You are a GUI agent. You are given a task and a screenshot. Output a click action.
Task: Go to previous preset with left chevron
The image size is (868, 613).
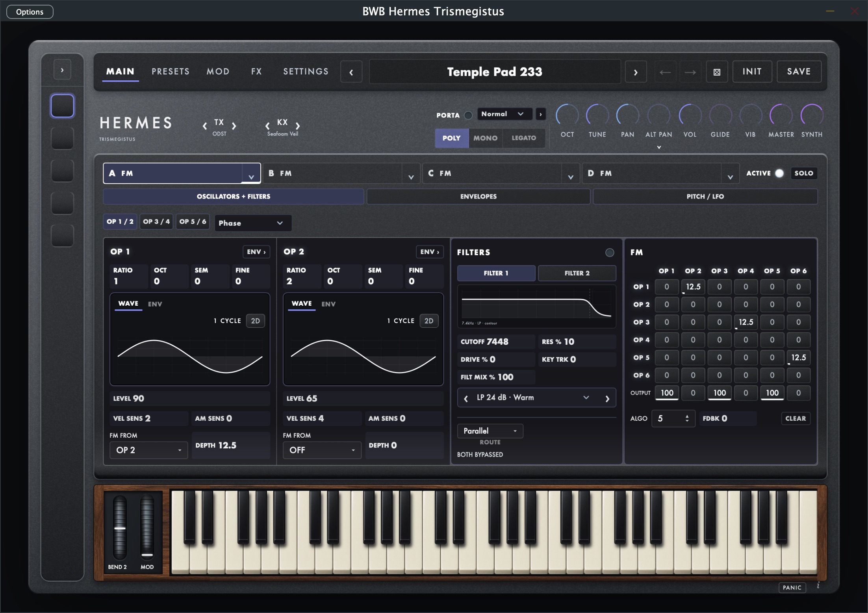[351, 72]
